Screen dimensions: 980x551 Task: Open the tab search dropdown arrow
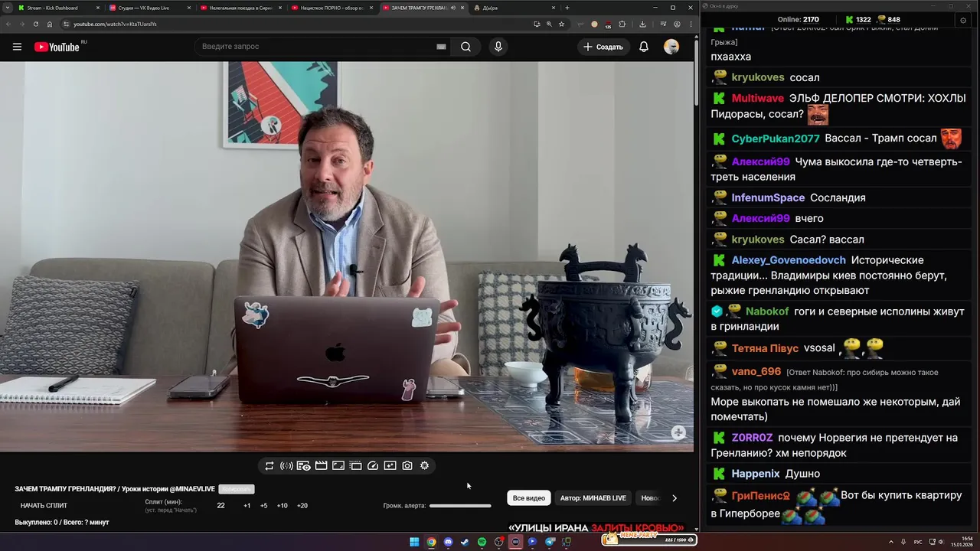click(8, 8)
